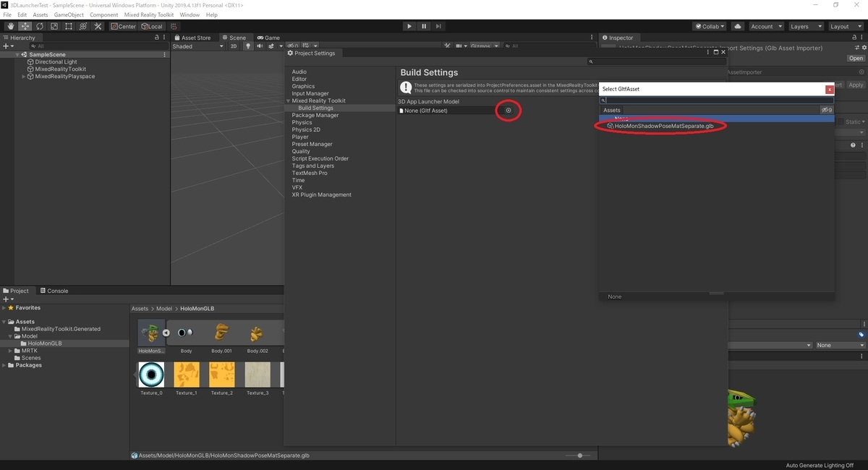
Task: Click Apply button in Inspector
Action: pos(856,85)
